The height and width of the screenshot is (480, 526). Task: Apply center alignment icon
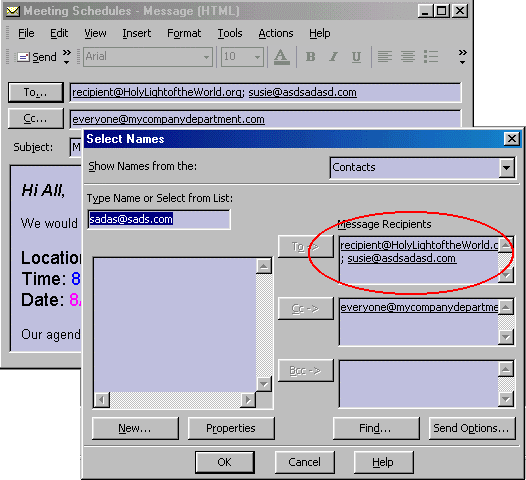point(408,56)
